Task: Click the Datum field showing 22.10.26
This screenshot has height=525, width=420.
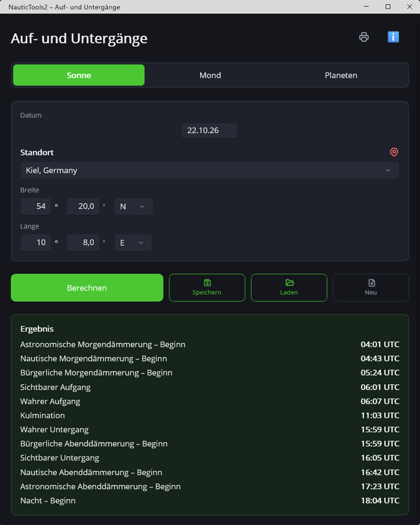Action: pos(209,131)
